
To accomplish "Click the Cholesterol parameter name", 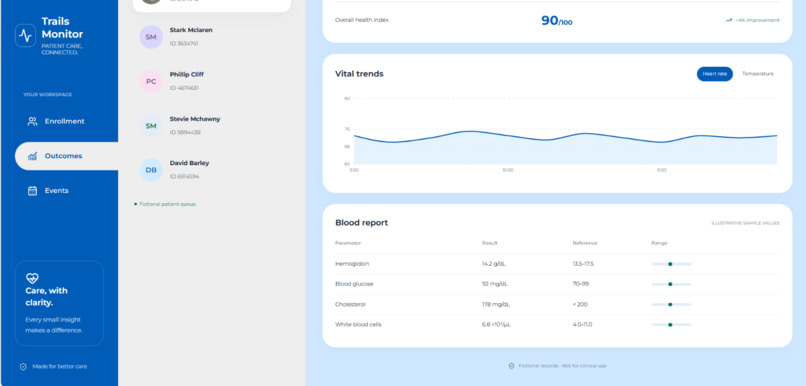I will [350, 304].
